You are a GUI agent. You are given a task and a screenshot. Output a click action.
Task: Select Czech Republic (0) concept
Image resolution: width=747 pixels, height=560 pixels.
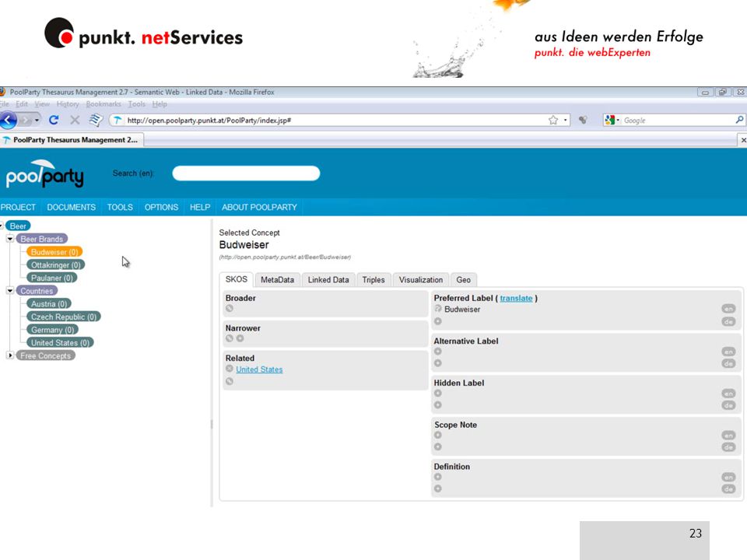[x=64, y=317]
